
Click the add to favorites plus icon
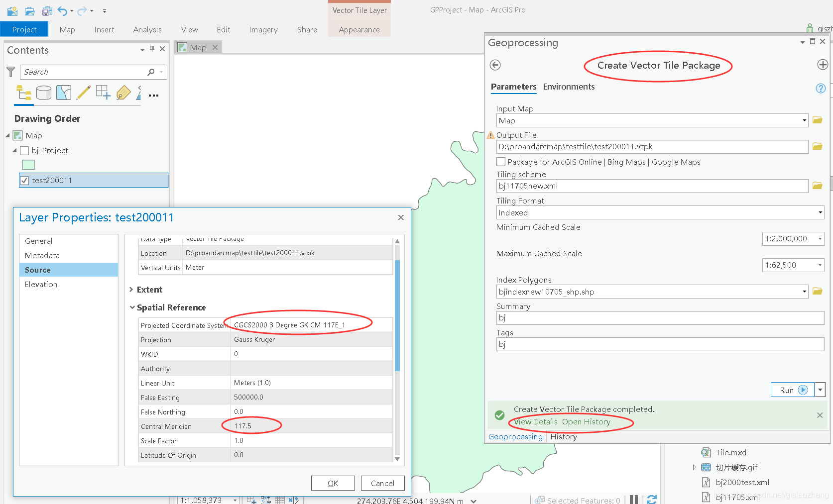point(823,65)
